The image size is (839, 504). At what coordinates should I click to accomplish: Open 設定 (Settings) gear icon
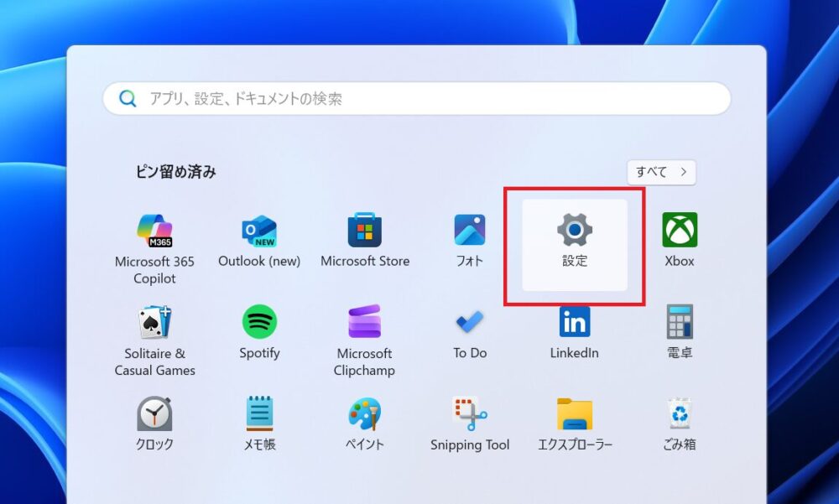pyautogui.click(x=575, y=231)
